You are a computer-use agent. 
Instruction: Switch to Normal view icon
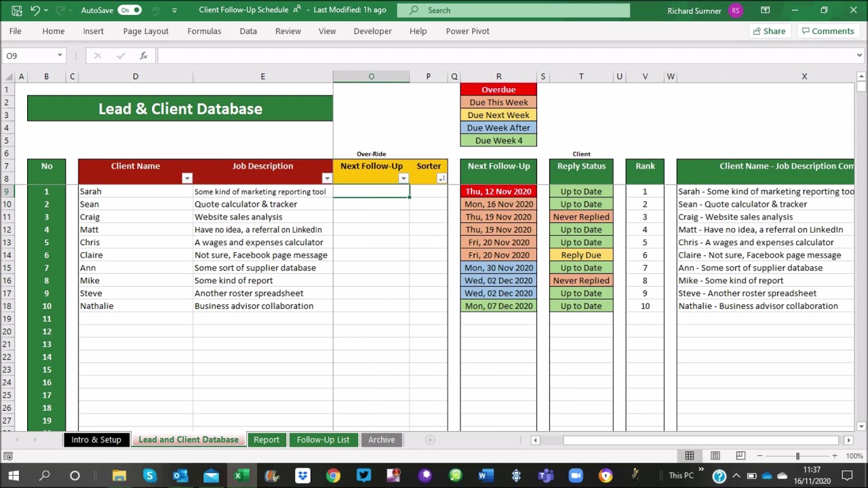tap(690, 456)
